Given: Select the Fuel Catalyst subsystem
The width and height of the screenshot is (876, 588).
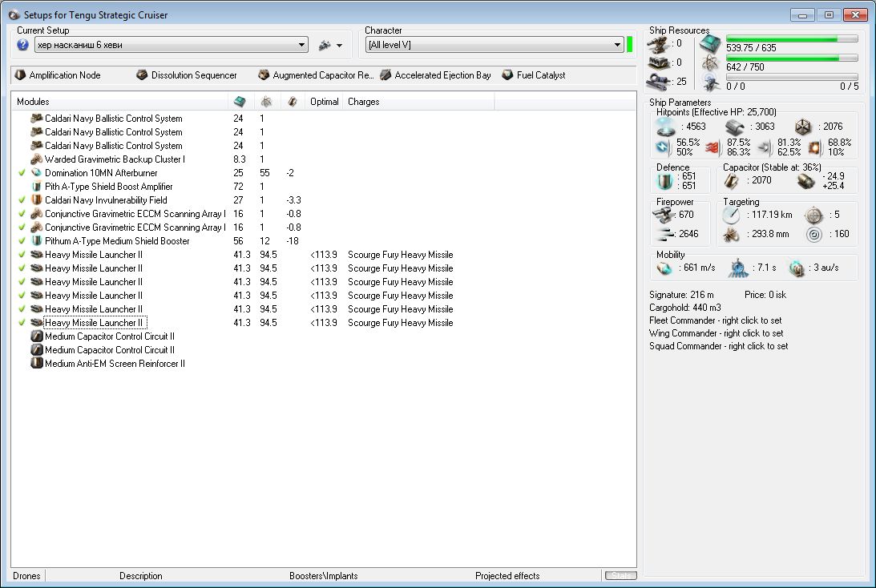Looking at the screenshot, I should [x=534, y=75].
